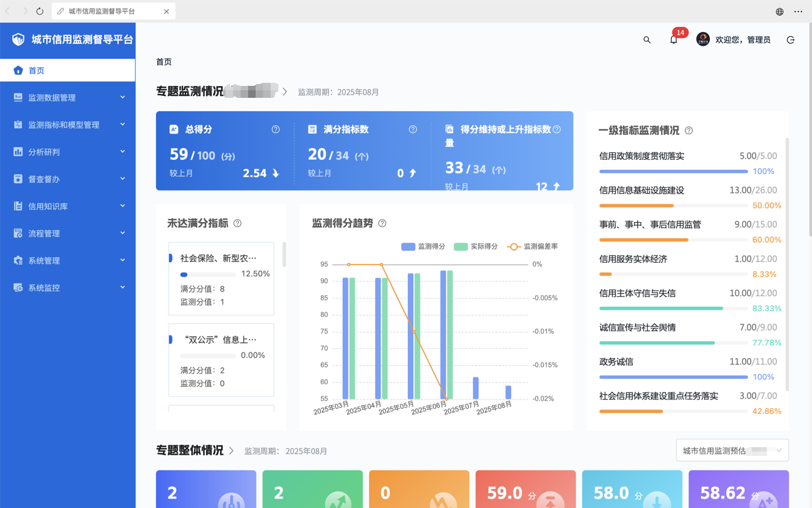Click help icon next to 一级指标监测情况
The height and width of the screenshot is (508, 812).
(x=689, y=130)
